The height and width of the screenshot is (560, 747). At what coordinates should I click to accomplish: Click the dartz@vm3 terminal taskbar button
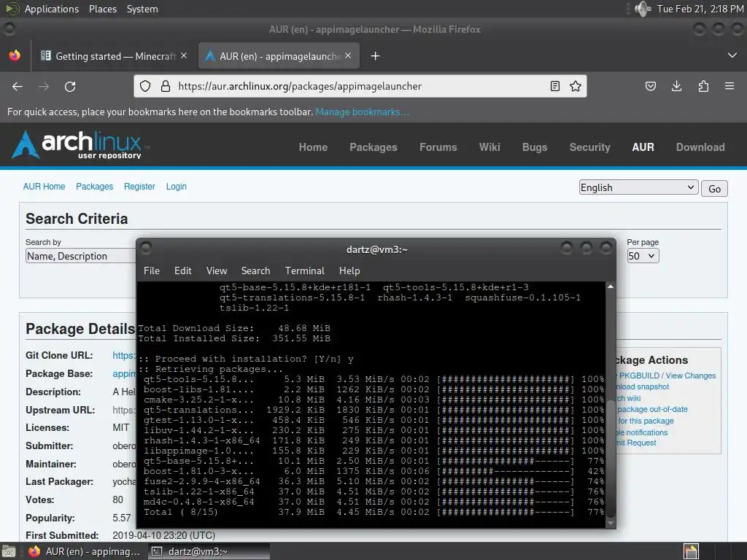click(x=209, y=551)
